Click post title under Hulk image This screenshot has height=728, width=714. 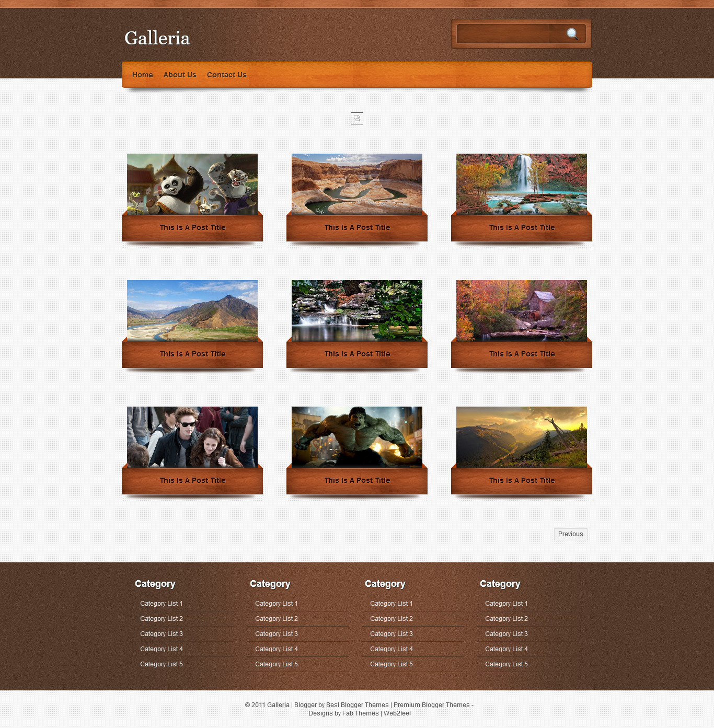click(357, 480)
